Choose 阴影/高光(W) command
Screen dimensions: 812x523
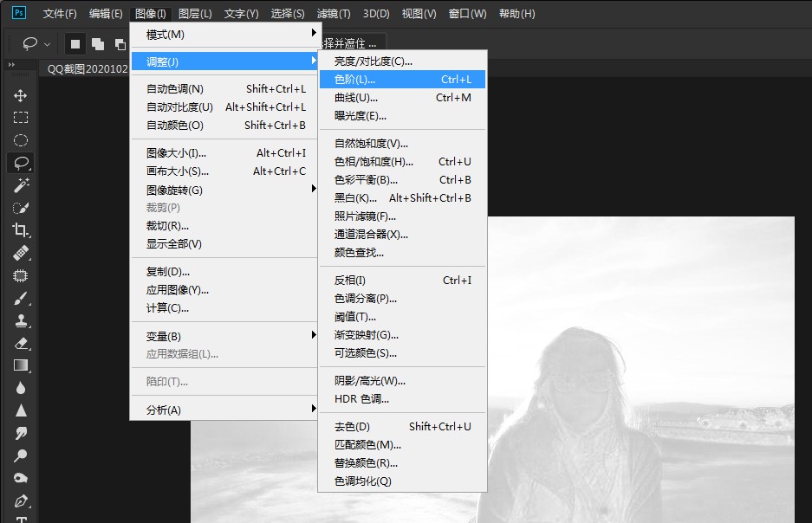click(402, 381)
